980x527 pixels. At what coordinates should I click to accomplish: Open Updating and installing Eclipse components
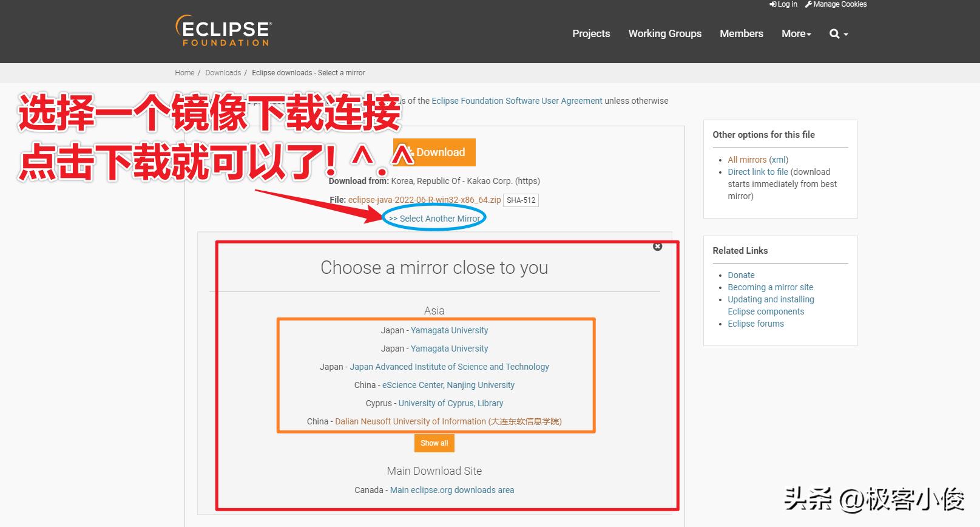click(x=771, y=305)
